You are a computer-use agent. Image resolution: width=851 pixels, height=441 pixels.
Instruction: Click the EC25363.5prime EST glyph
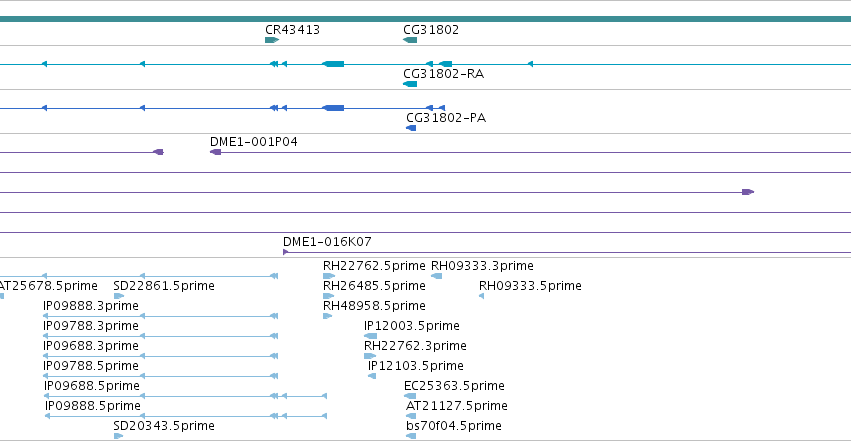click(410, 397)
